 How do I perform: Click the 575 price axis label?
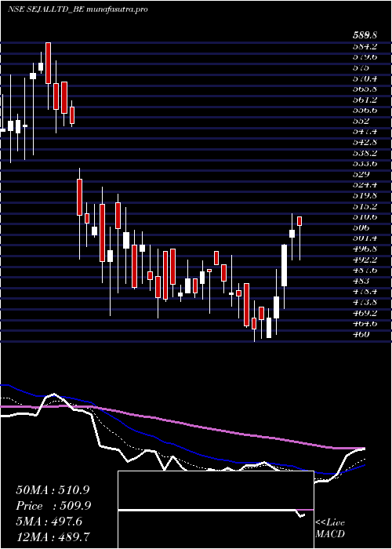(361, 67)
